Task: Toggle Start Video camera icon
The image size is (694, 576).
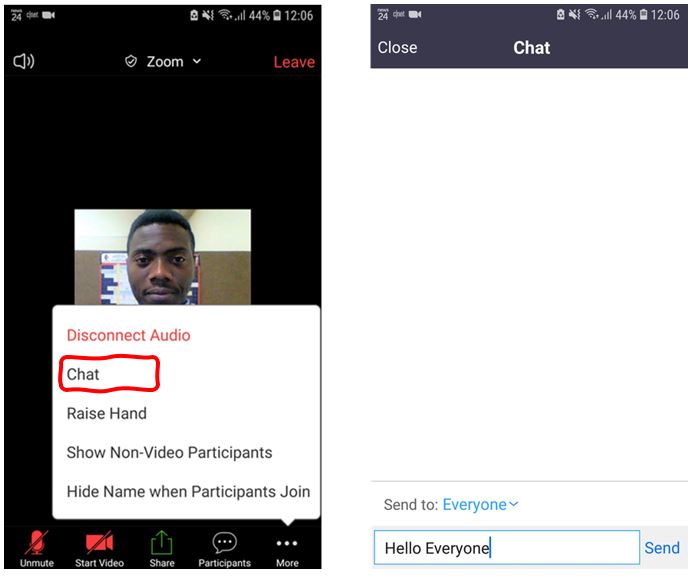Action: tap(99, 543)
